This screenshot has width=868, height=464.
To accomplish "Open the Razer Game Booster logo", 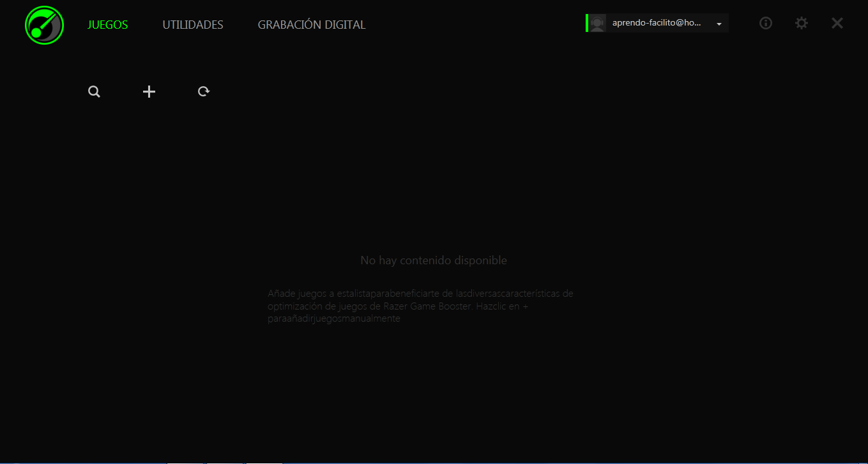I will click(43, 25).
